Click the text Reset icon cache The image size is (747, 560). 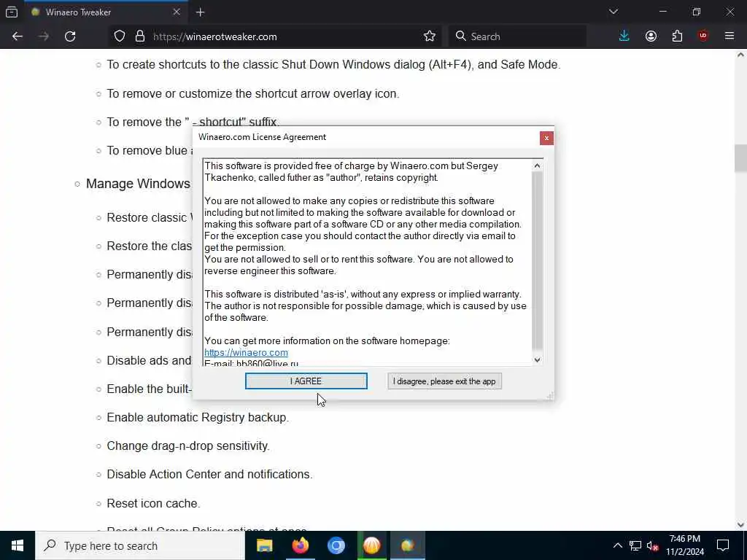[153, 503]
